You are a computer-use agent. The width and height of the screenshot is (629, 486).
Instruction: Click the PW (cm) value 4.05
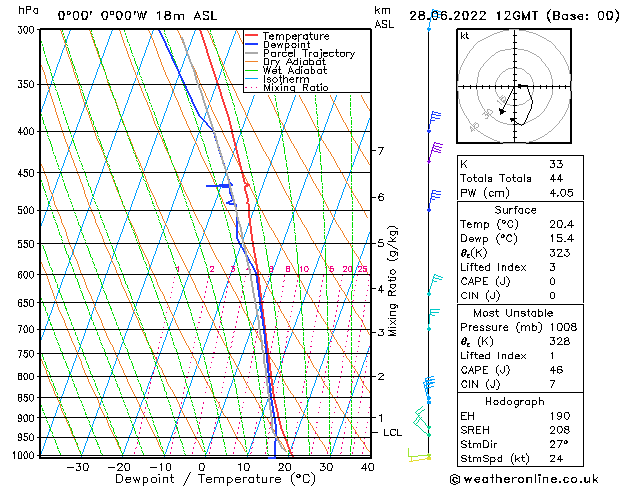tap(561, 193)
